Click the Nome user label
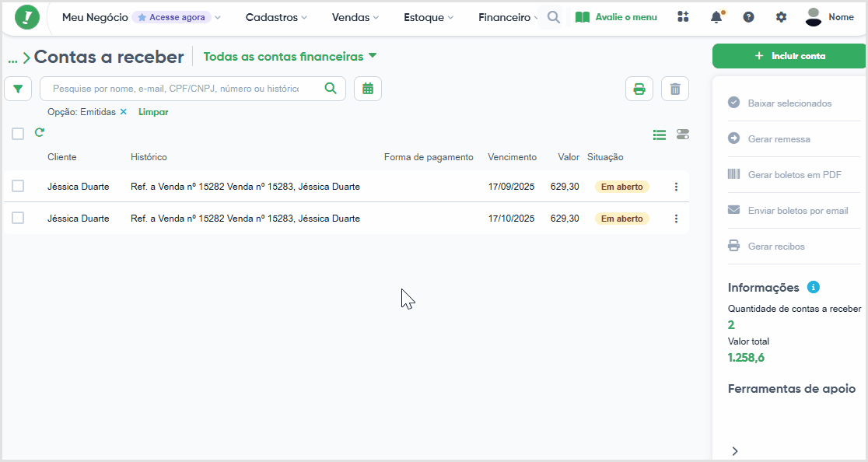Viewport: 868px width, 462px height. pos(841,17)
